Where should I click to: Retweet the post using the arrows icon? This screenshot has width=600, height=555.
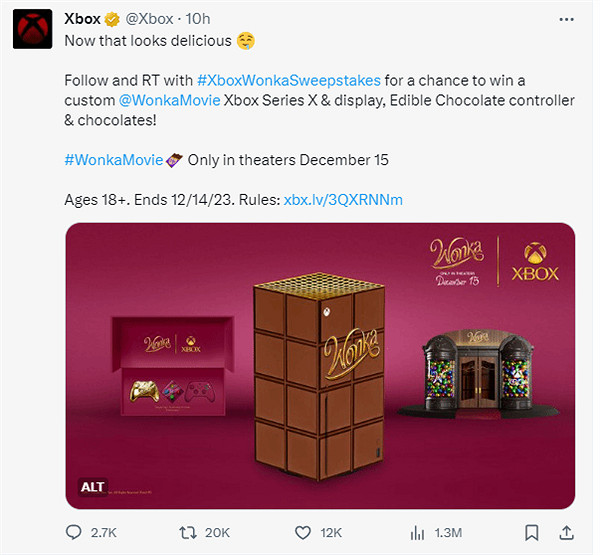tap(185, 531)
